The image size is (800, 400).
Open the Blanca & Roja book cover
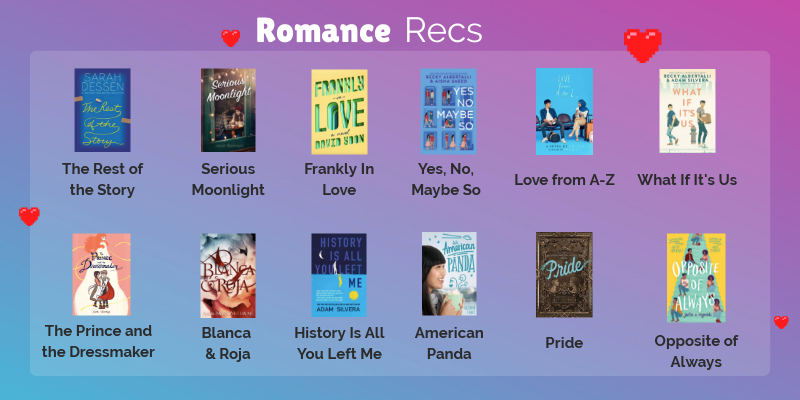click(x=228, y=276)
